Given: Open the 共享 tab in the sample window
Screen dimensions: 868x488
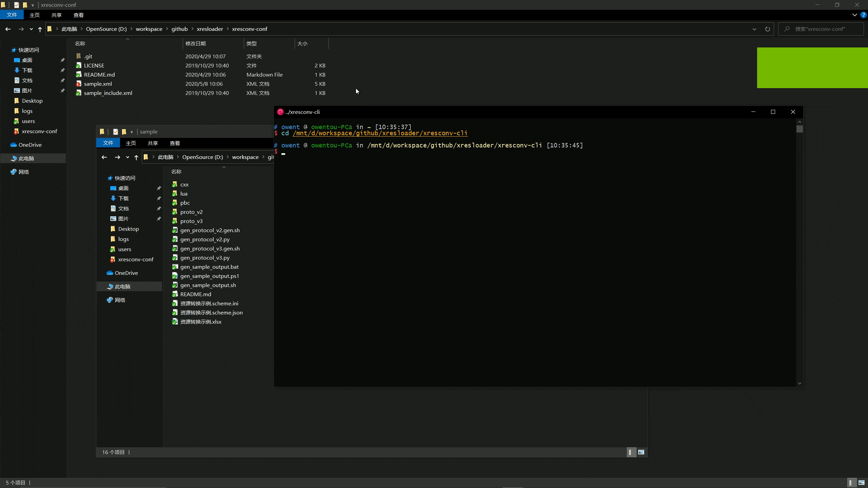Looking at the screenshot, I should tap(153, 143).
